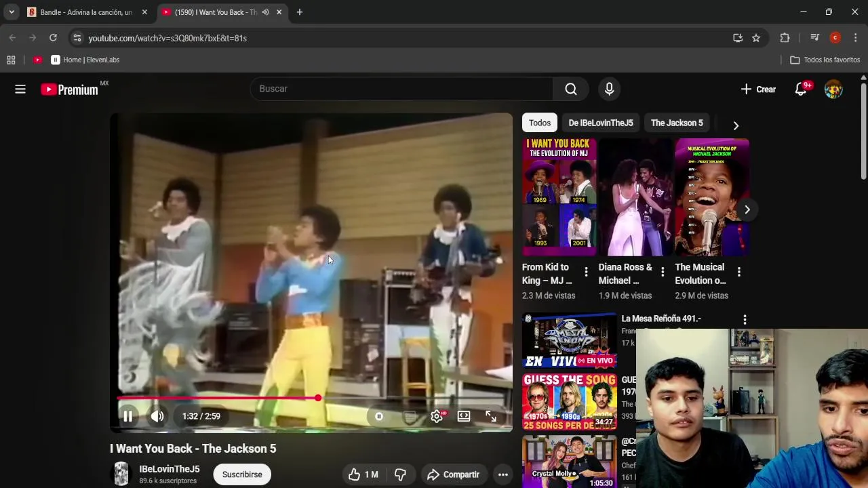The height and width of the screenshot is (488, 868).
Task: Start voice search with the microphone icon
Action: pyautogui.click(x=609, y=89)
